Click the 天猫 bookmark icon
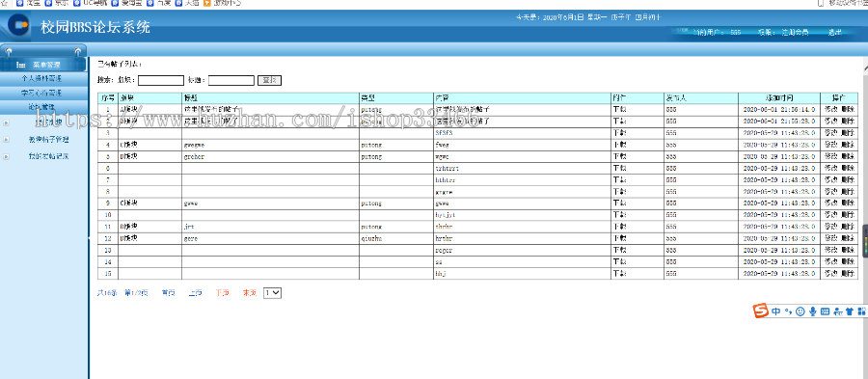This screenshot has width=868, height=379. [x=178, y=3]
